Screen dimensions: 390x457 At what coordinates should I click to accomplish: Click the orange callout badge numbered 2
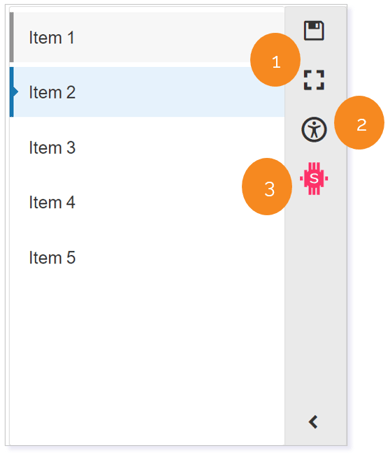[x=359, y=123]
